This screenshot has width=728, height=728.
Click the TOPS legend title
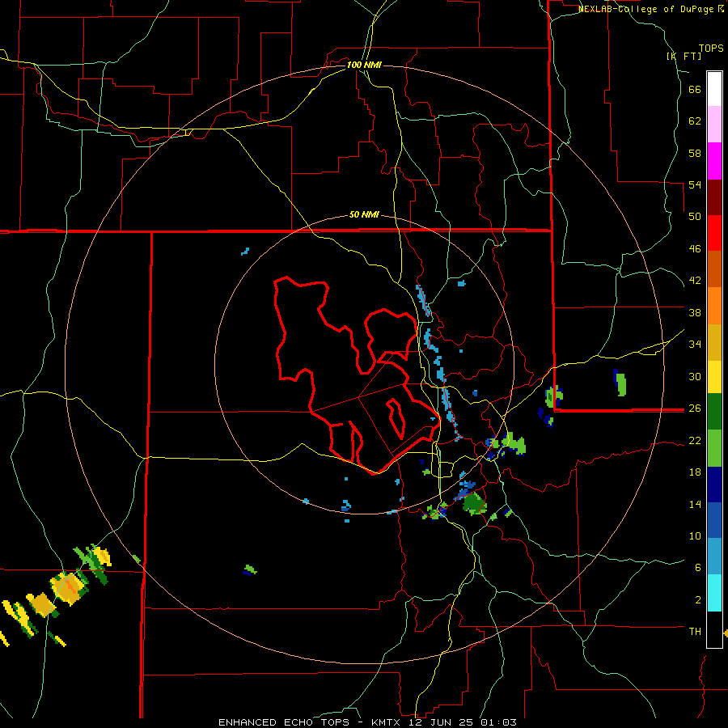pyautogui.click(x=711, y=48)
